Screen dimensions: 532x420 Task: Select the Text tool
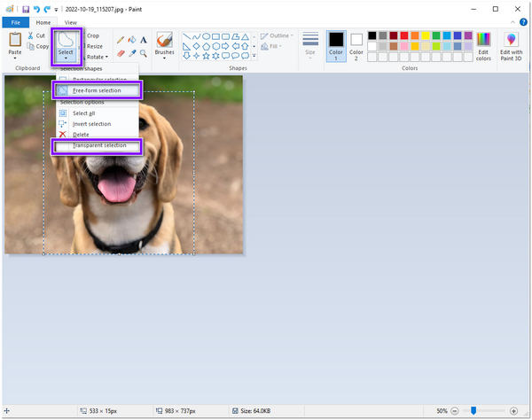(x=144, y=40)
